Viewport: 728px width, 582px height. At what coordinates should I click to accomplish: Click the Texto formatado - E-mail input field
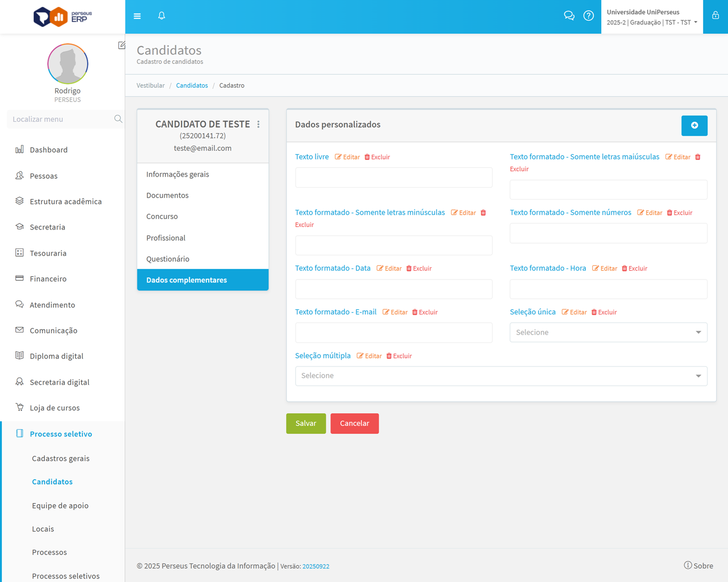tap(394, 333)
